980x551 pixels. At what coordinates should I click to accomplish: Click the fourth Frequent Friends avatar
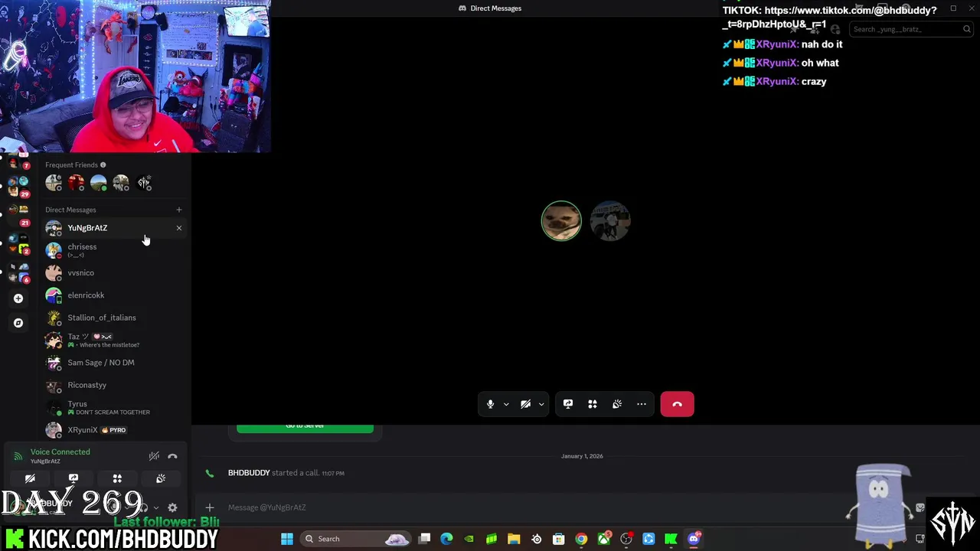point(121,183)
